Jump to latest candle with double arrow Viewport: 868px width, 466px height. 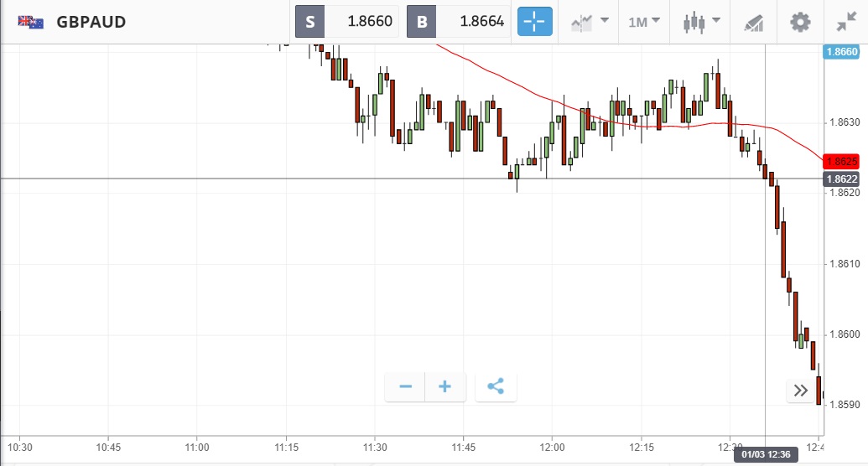tap(801, 391)
